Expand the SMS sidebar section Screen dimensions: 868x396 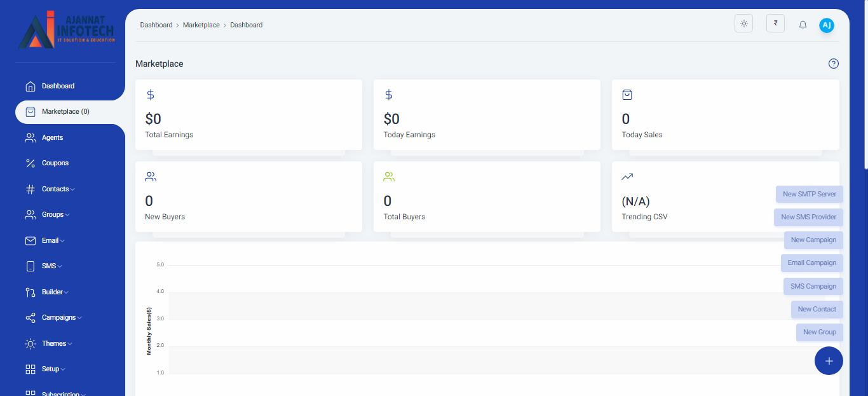(x=51, y=266)
